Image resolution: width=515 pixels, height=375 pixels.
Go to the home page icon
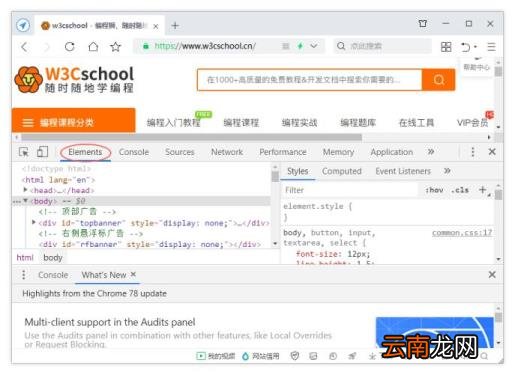93,47
